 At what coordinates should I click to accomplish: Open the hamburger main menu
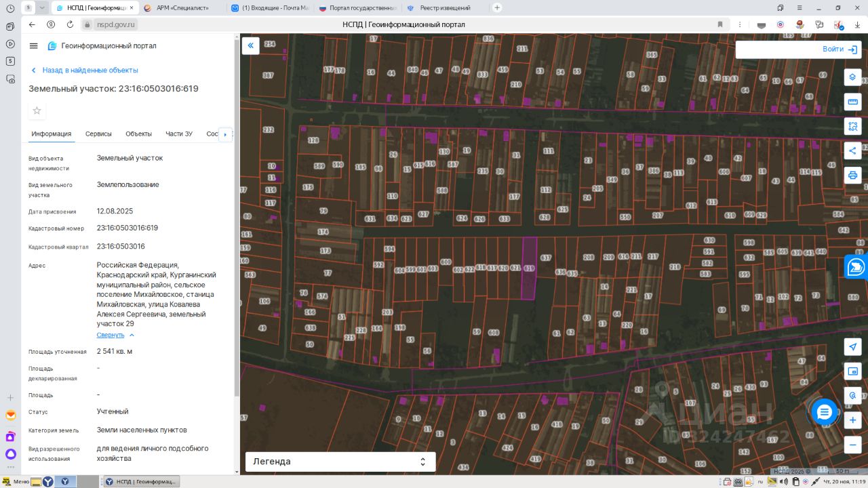pos(34,46)
